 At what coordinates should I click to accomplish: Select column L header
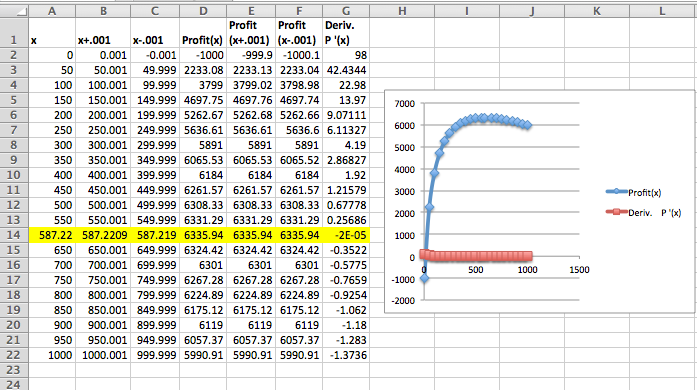click(x=662, y=11)
